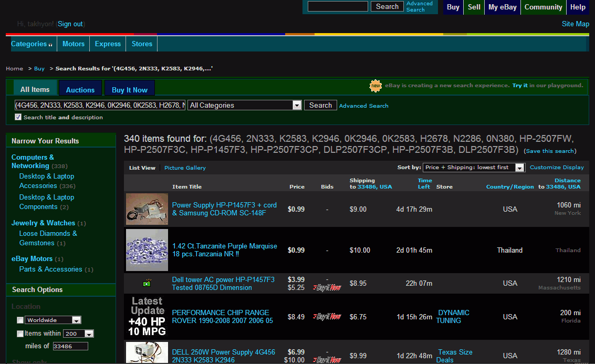
Task: Click Advanced Search link in header
Action: 419,6
